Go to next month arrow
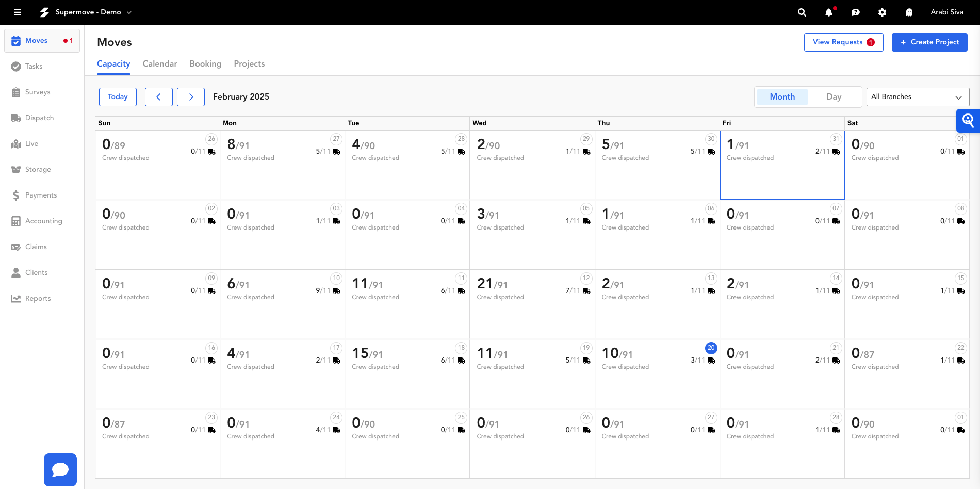 (x=191, y=97)
